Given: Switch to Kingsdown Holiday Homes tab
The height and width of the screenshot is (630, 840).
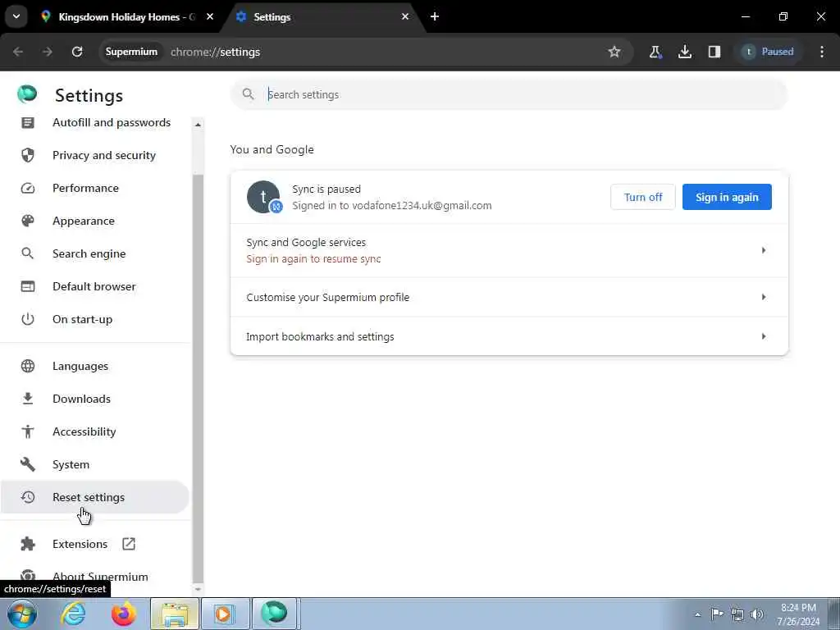Looking at the screenshot, I should pos(127,17).
